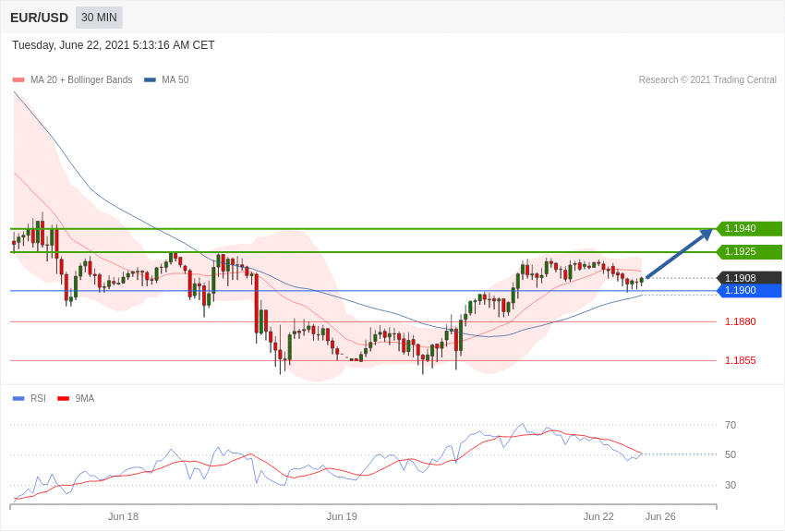Click the pink MA 20 legend swatch

point(18,79)
